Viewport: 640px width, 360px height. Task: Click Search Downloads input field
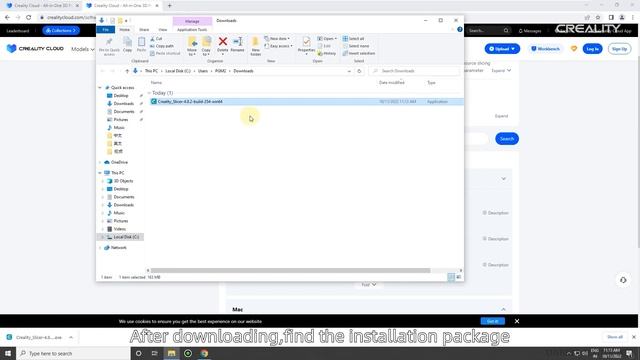pyautogui.click(x=414, y=71)
